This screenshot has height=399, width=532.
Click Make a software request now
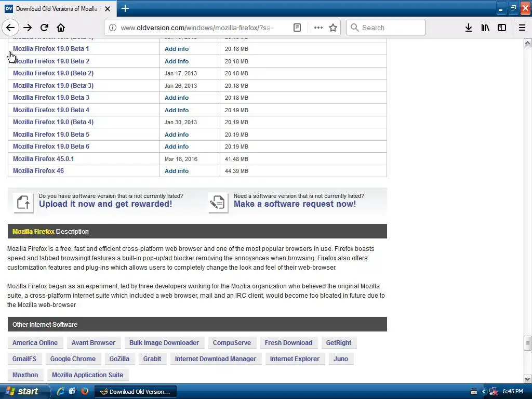(295, 204)
